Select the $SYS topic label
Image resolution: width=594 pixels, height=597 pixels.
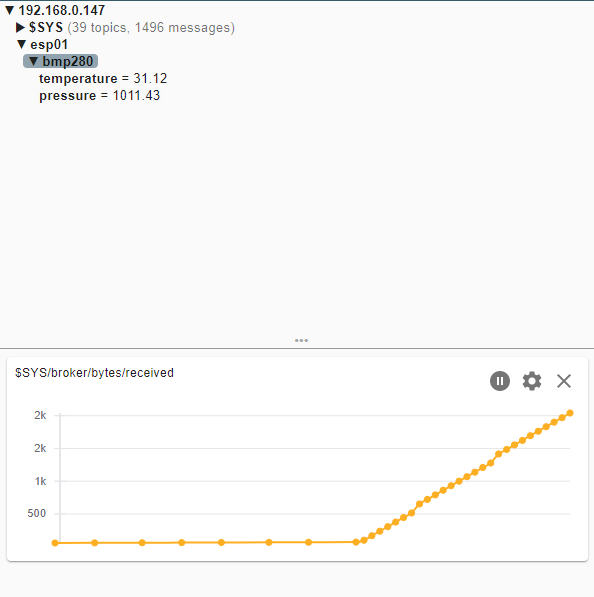pyautogui.click(x=46, y=27)
